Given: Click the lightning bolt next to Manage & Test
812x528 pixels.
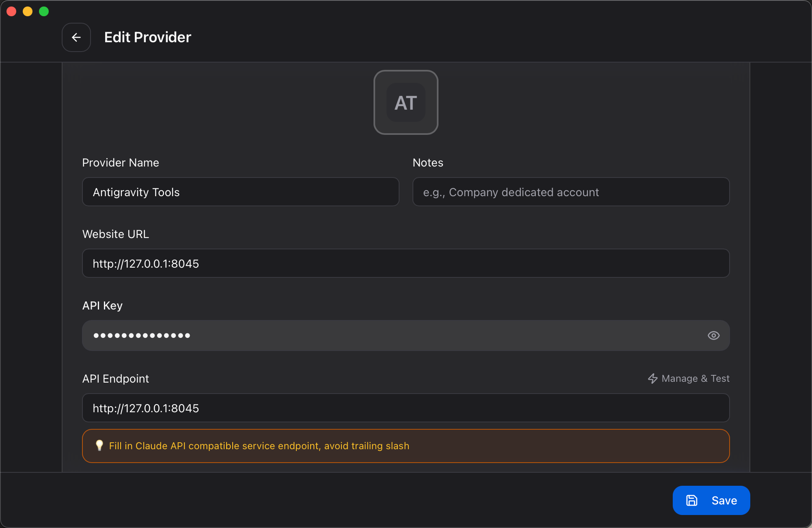Looking at the screenshot, I should click(x=652, y=379).
